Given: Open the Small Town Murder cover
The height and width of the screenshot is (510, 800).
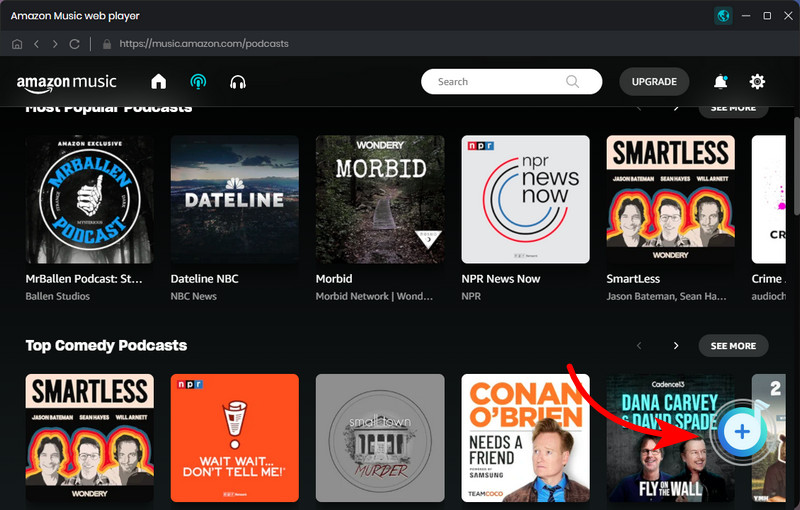Looking at the screenshot, I should (x=380, y=438).
